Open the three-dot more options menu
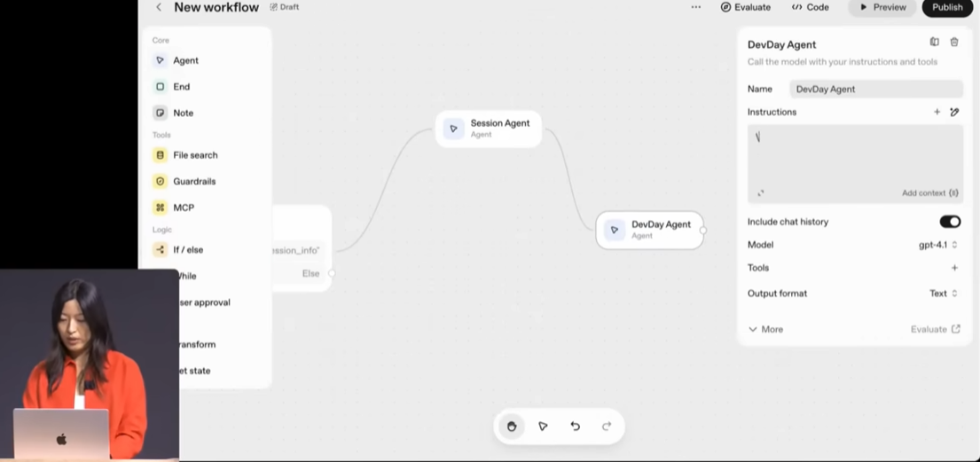This screenshot has width=980, height=462. 696,7
